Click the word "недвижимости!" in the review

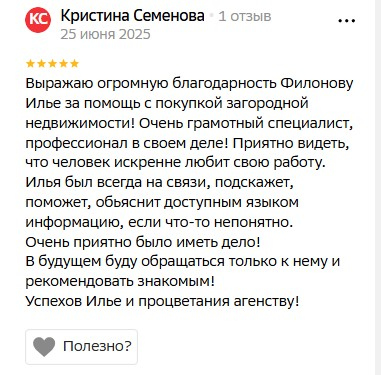[x=80, y=123]
